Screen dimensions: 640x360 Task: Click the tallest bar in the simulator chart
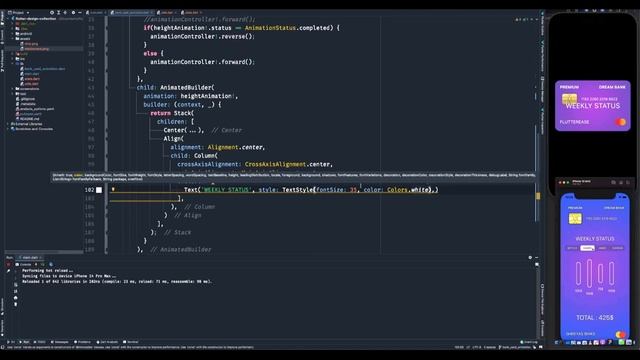[589, 273]
